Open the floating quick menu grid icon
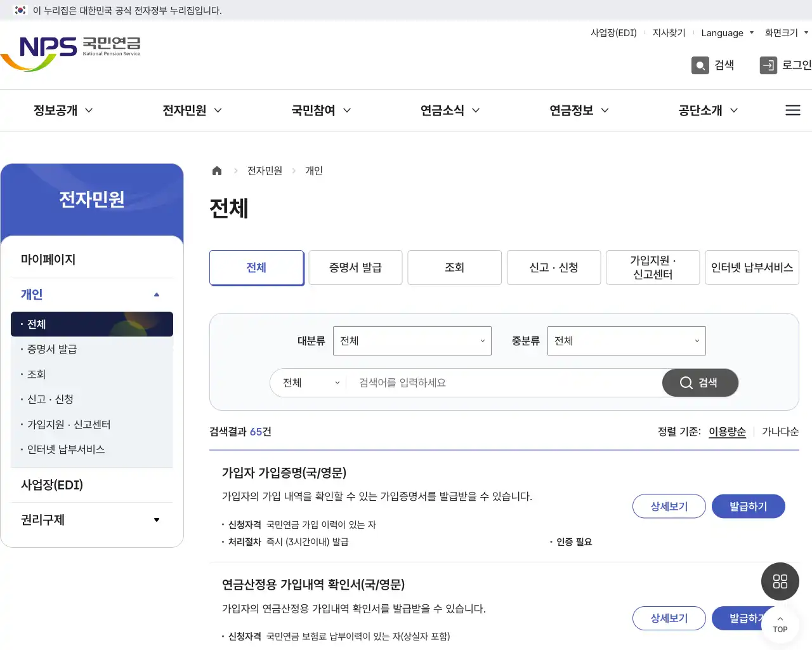 click(x=780, y=581)
